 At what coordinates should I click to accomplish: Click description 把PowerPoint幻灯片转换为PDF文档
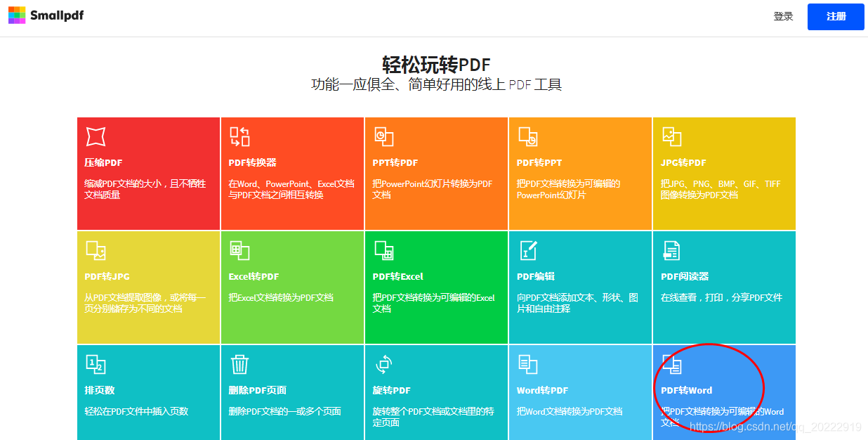point(433,189)
